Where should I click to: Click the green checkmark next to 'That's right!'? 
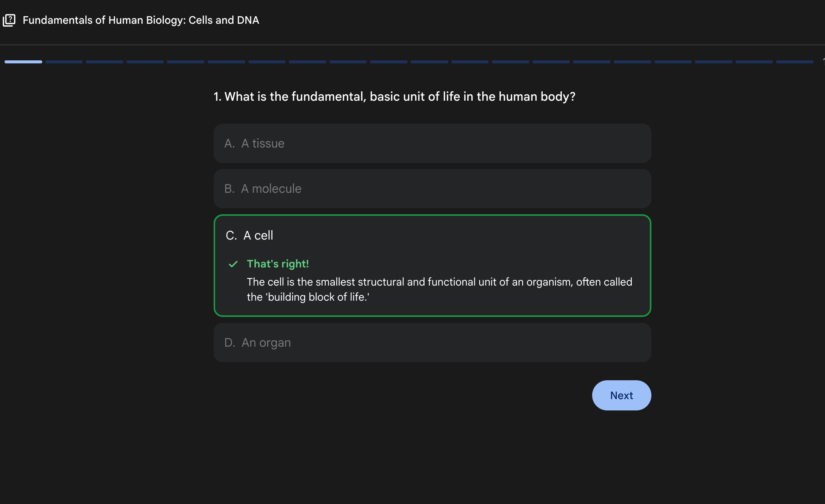(233, 264)
